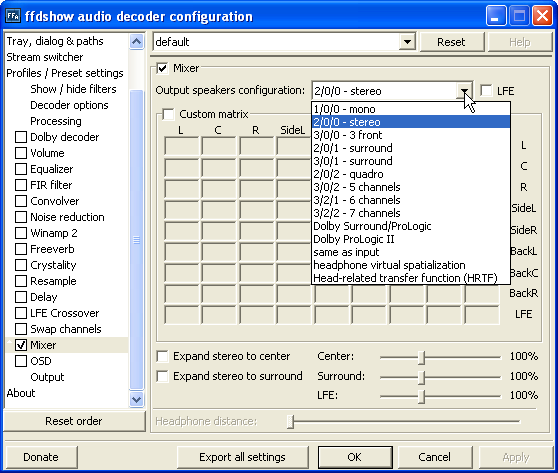
Task: Select Dolby ProLogic II option
Action: coord(411,239)
